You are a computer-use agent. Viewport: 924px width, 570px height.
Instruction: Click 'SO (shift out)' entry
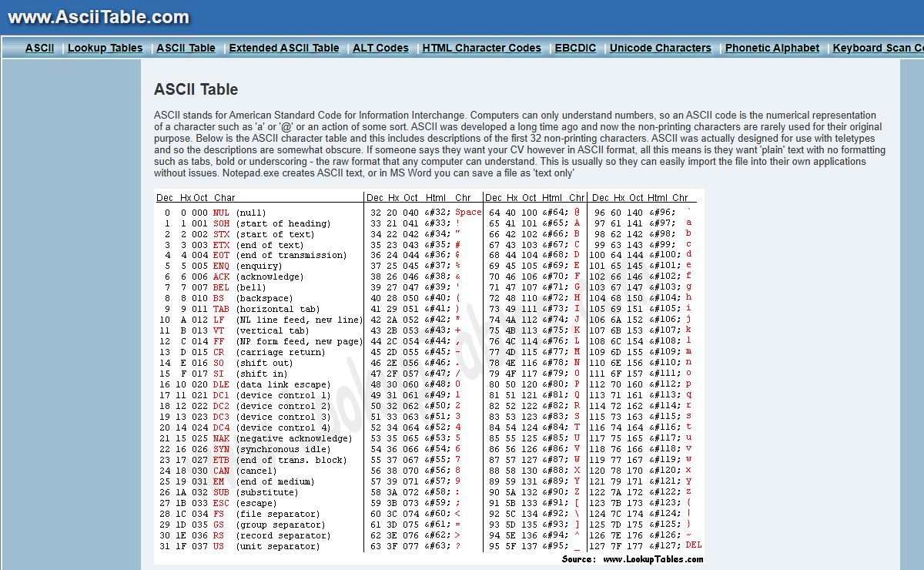click(x=253, y=363)
